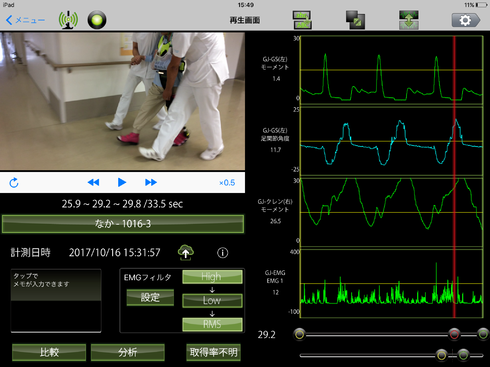The width and height of the screenshot is (490, 367).
Task: Tap the graph layout swap icon
Action: click(302, 20)
